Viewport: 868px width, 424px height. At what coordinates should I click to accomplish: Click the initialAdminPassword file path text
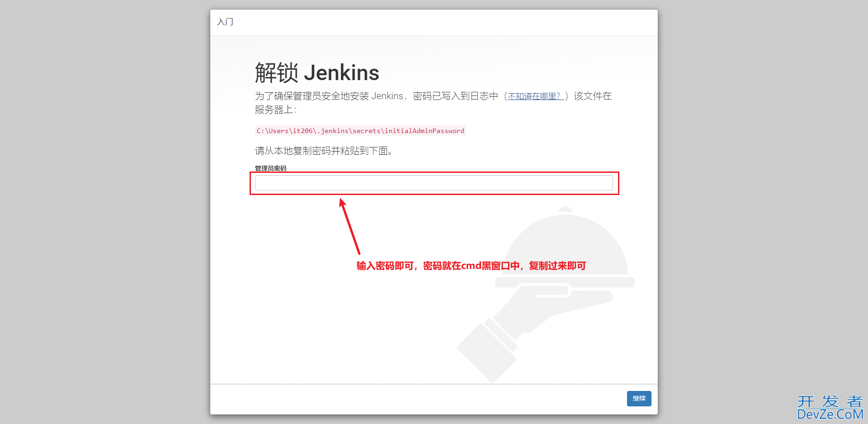[x=360, y=131]
